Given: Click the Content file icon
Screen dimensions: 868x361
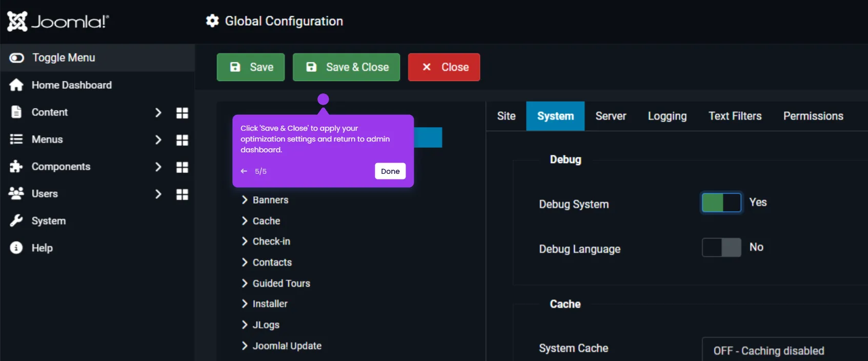Looking at the screenshot, I should [16, 112].
